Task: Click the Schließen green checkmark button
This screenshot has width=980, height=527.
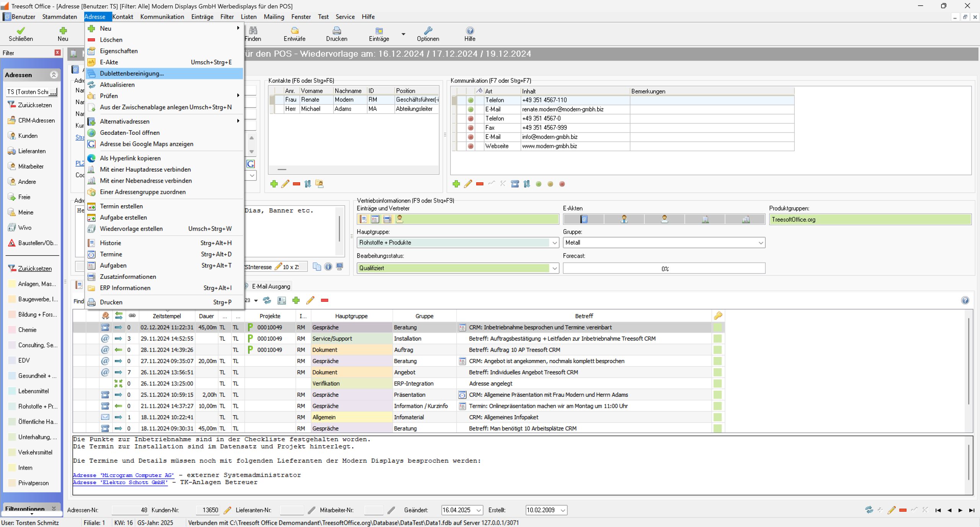Action: tap(21, 31)
